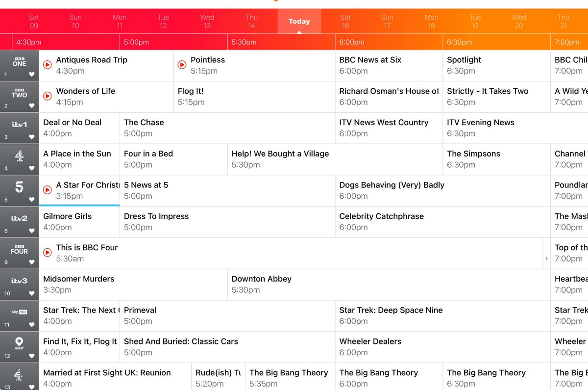Select the 5:30pm time marker
The height and width of the screenshot is (390, 588).
[x=244, y=42]
